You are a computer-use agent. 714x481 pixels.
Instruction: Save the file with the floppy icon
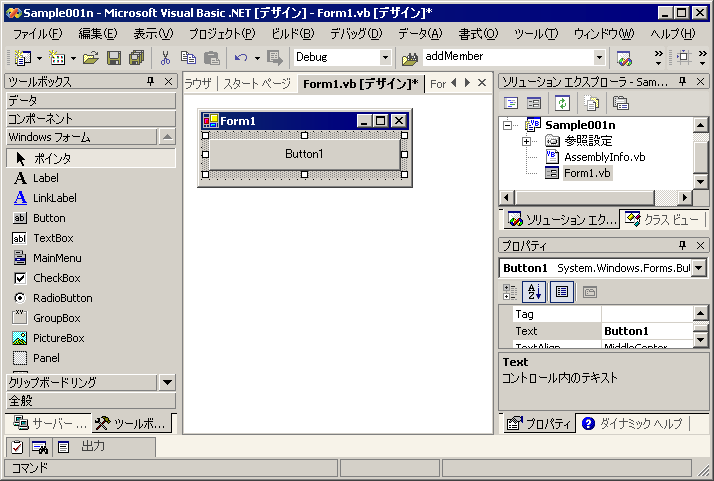(113, 58)
